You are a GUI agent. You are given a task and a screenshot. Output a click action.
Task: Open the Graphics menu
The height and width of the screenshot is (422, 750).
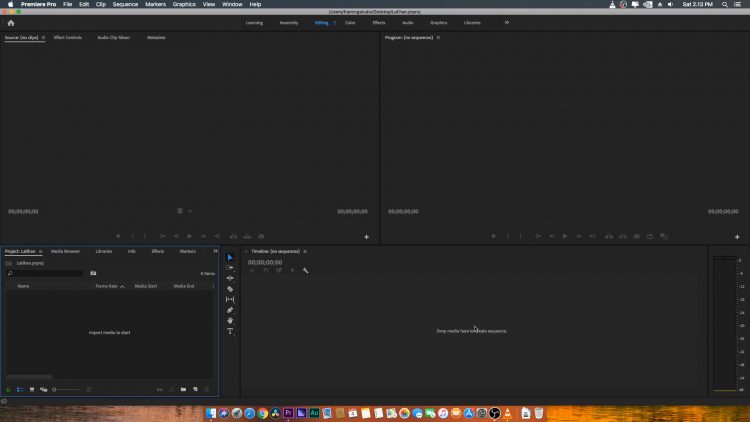click(x=184, y=4)
